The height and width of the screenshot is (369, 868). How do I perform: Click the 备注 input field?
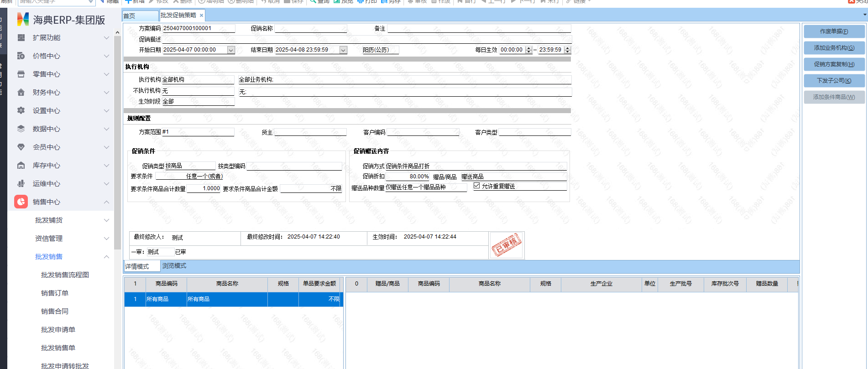point(479,28)
